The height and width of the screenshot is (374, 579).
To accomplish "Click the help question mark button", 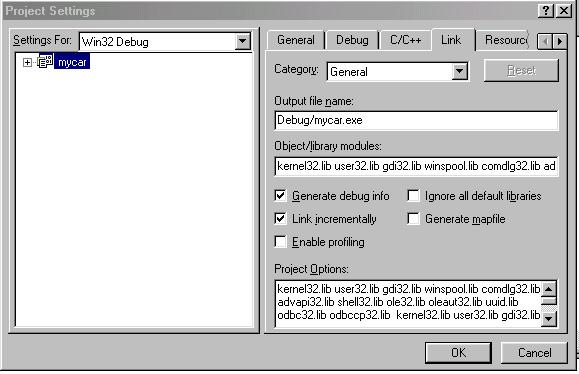I will tap(546, 11).
